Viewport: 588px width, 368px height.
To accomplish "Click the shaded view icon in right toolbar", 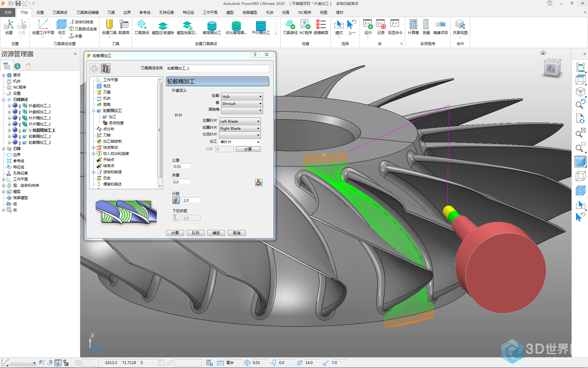I will point(580,162).
